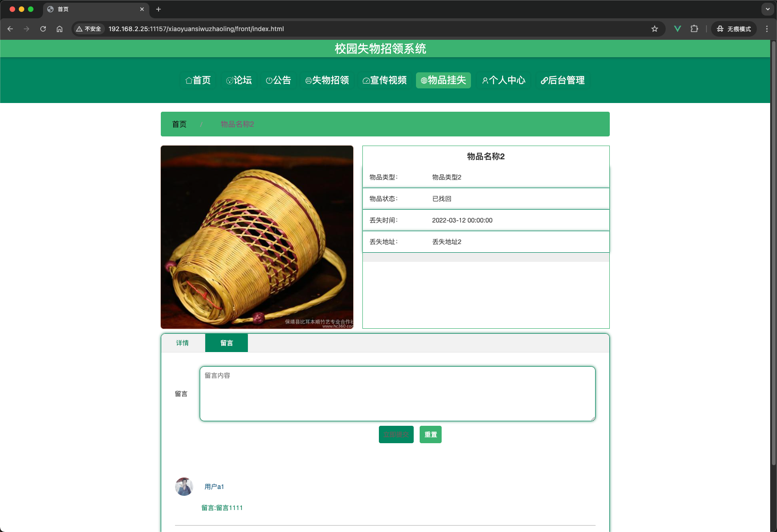Click the 无痕模式 incognito indicator
777x532 pixels.
(x=734, y=29)
